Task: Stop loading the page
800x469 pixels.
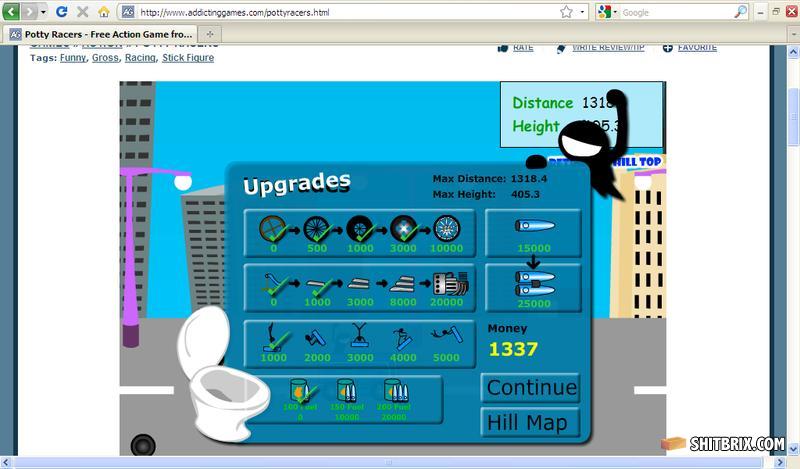Action: coord(82,11)
